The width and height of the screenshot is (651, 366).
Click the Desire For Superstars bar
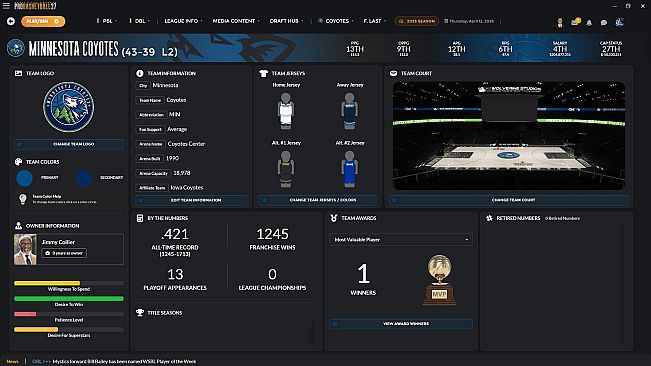[x=69, y=329]
